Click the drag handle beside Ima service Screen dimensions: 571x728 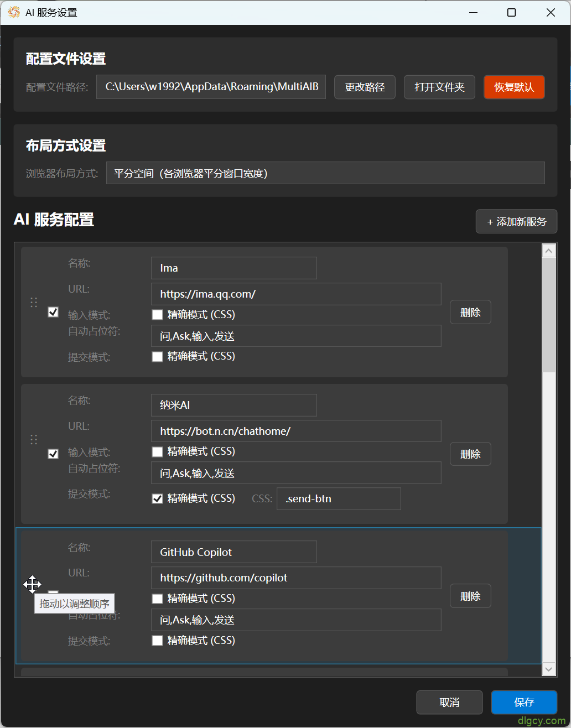click(34, 303)
